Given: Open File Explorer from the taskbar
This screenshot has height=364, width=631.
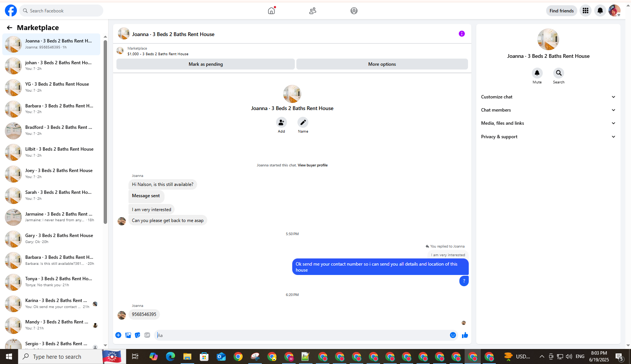Looking at the screenshot, I should coord(187,356).
